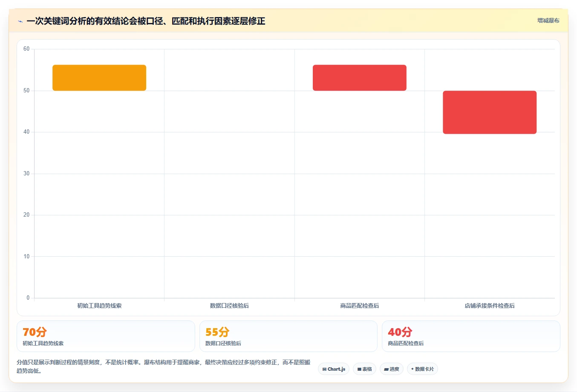Image resolution: width=577 pixels, height=392 pixels.
Task: Click the card caption 初始工具趋势线索 under 70分
Action: 43,343
